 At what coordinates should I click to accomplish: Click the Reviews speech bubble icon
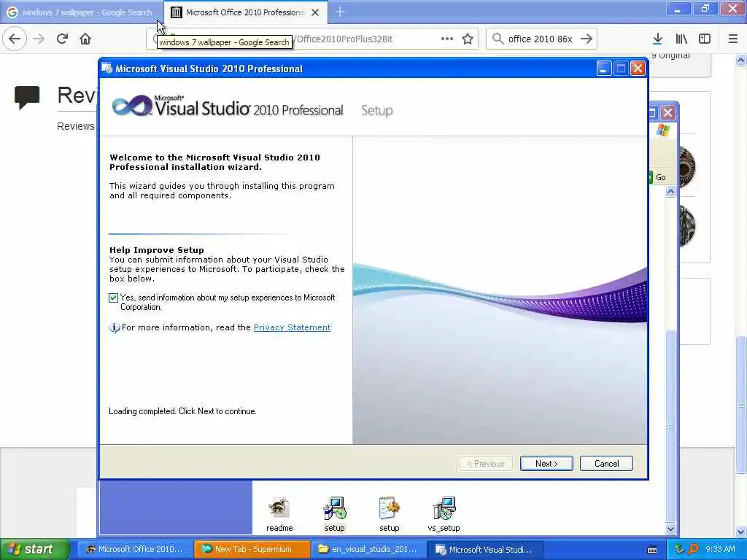(27, 97)
